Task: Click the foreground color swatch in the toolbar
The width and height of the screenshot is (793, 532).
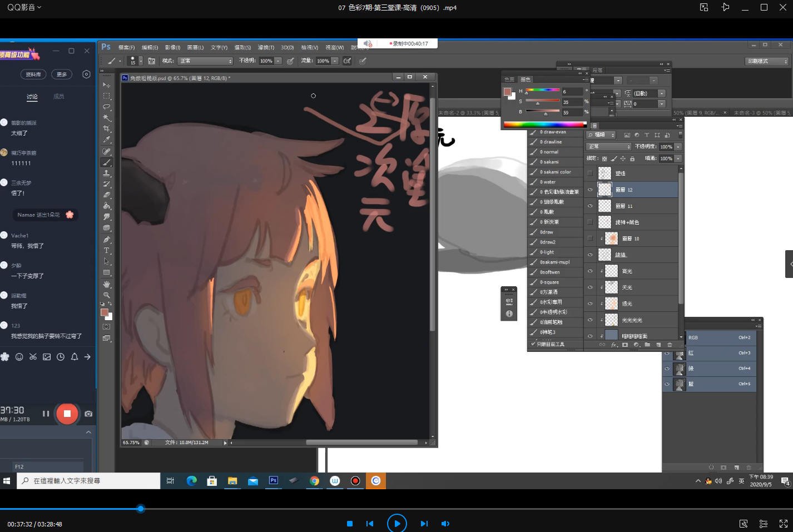Action: pos(106,313)
